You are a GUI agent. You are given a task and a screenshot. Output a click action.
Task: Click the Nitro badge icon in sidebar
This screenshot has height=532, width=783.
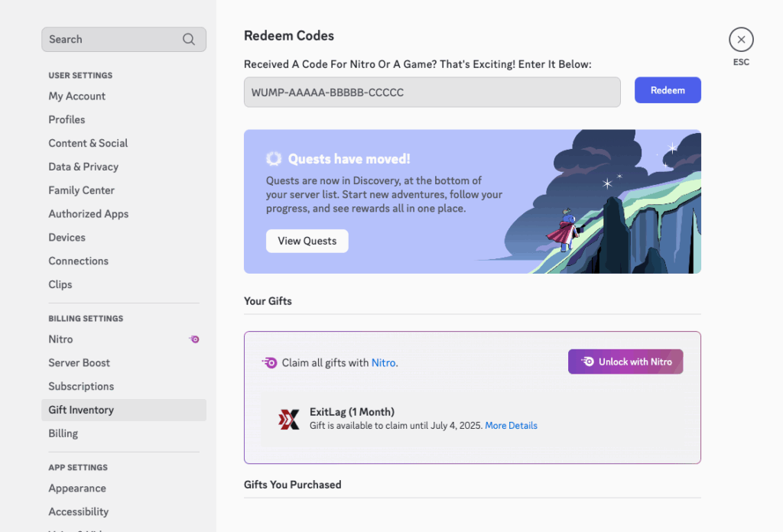point(194,339)
